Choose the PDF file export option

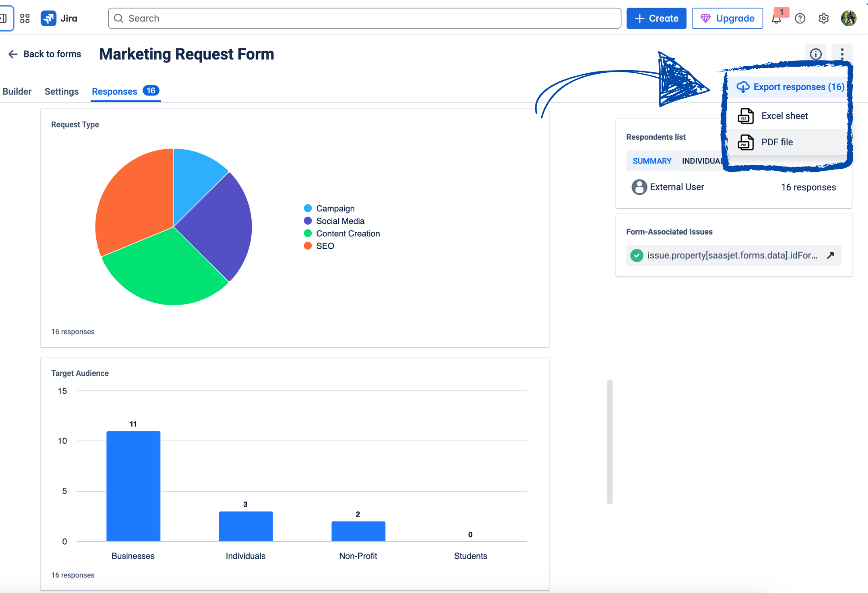point(777,142)
